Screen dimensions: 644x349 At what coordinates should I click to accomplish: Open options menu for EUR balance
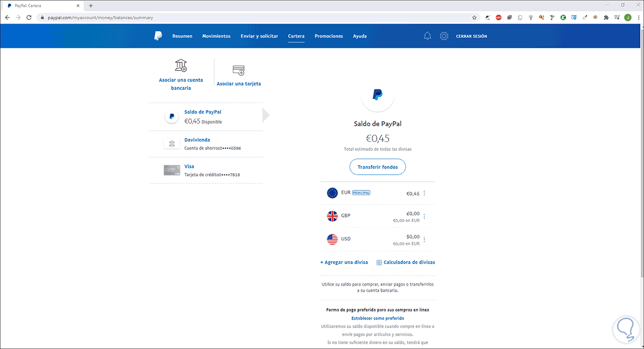pyautogui.click(x=425, y=194)
